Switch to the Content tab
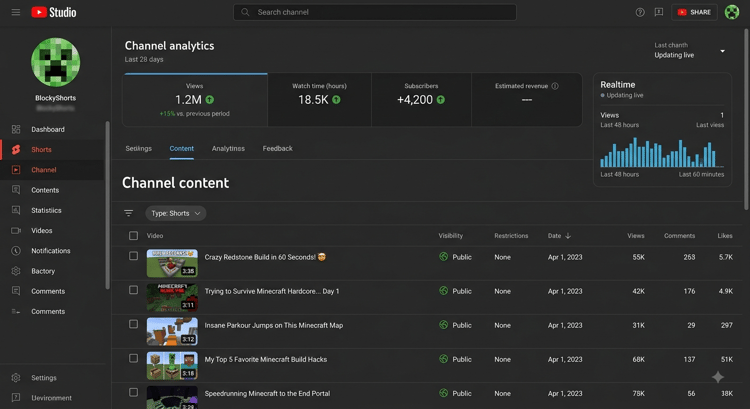This screenshot has width=750, height=409. tap(182, 148)
